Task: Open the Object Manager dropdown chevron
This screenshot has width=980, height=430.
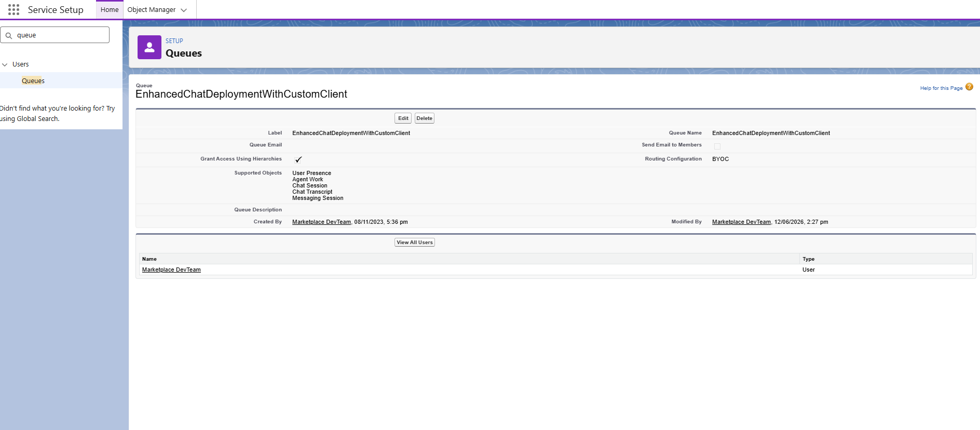Action: coord(184,10)
